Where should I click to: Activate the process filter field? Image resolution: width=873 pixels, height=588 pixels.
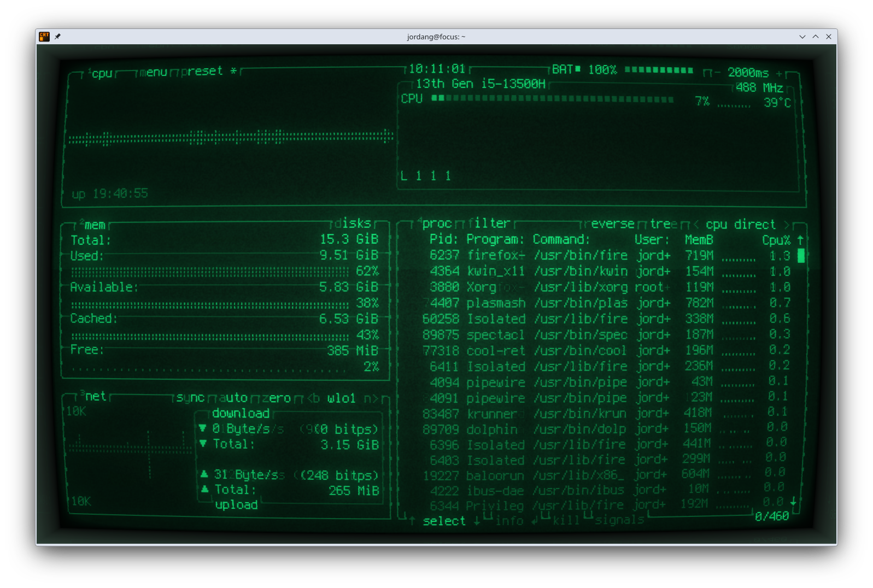click(x=489, y=223)
